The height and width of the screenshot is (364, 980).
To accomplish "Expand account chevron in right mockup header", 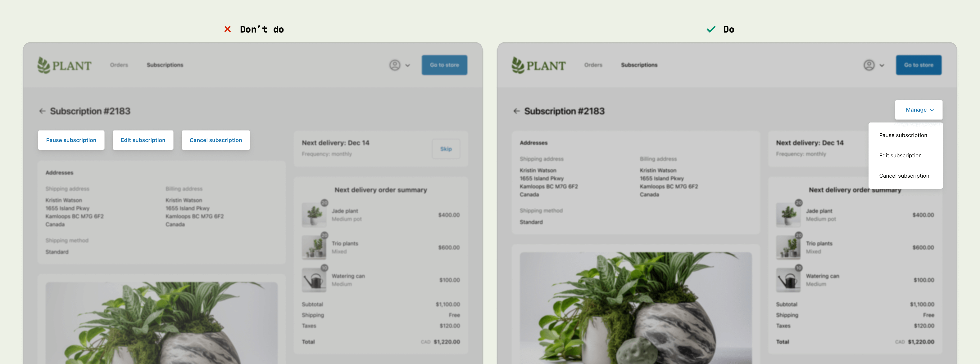I will [x=882, y=65].
